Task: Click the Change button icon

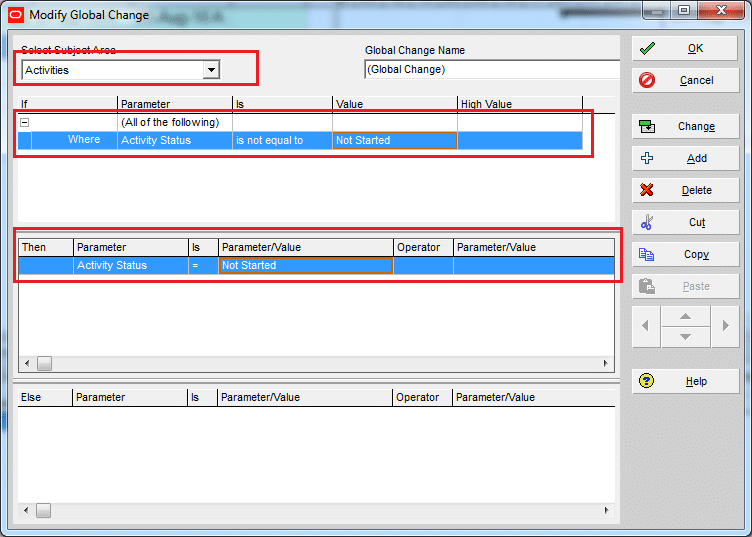Action: [x=647, y=127]
